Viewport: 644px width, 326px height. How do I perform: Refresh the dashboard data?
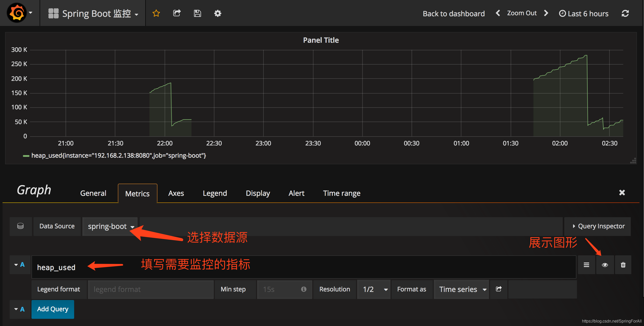click(x=625, y=13)
